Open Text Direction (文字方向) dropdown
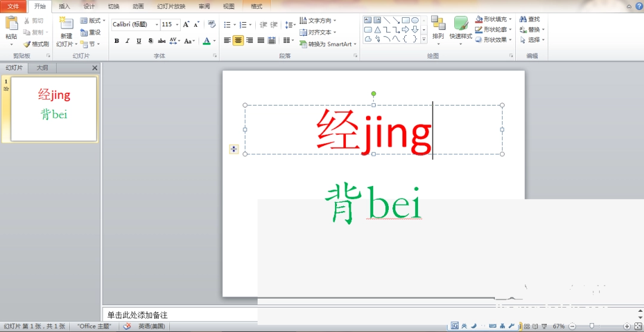The image size is (644, 332). (x=318, y=20)
